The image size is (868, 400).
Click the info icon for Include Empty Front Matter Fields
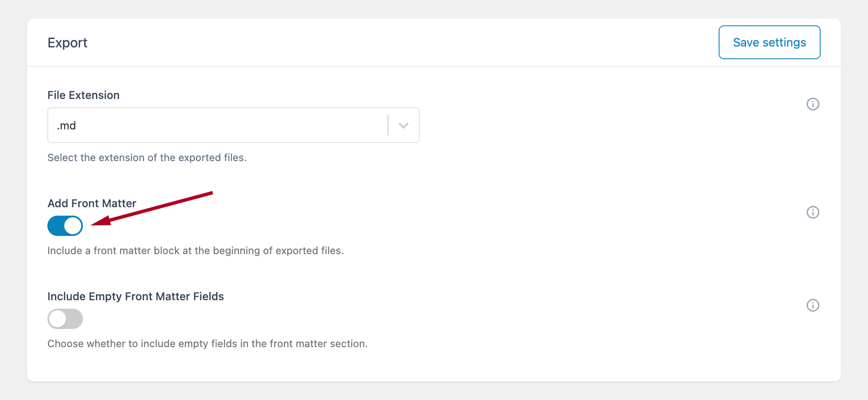[813, 305]
